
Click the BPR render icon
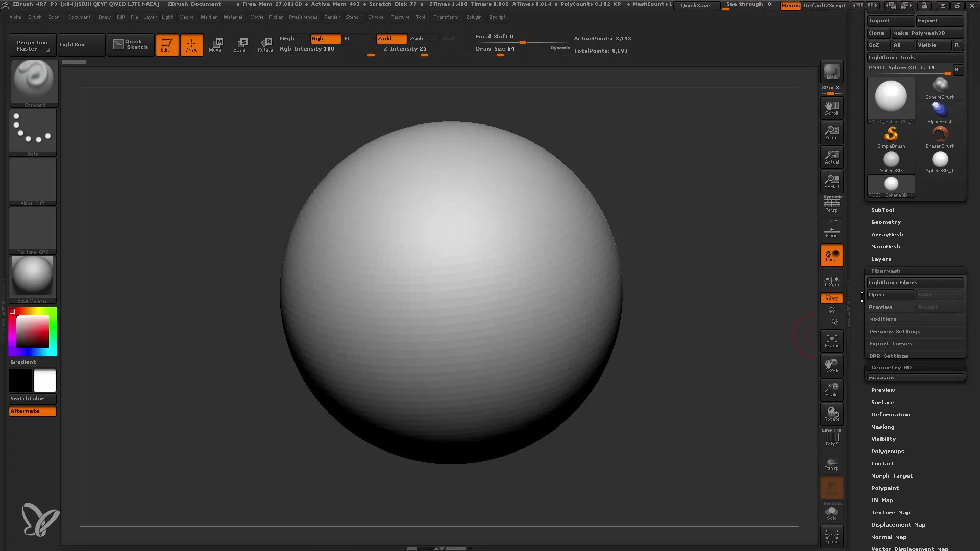tap(831, 71)
